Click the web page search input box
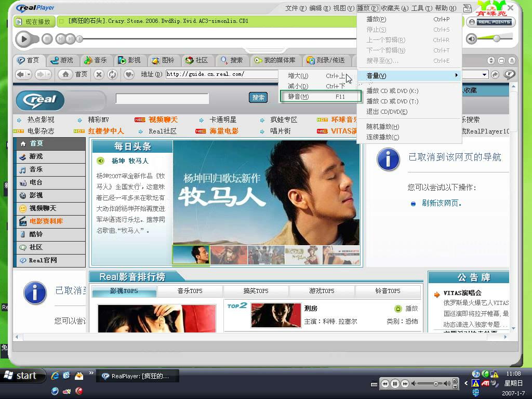Screen dimensions: 532x399 click(x=162, y=99)
